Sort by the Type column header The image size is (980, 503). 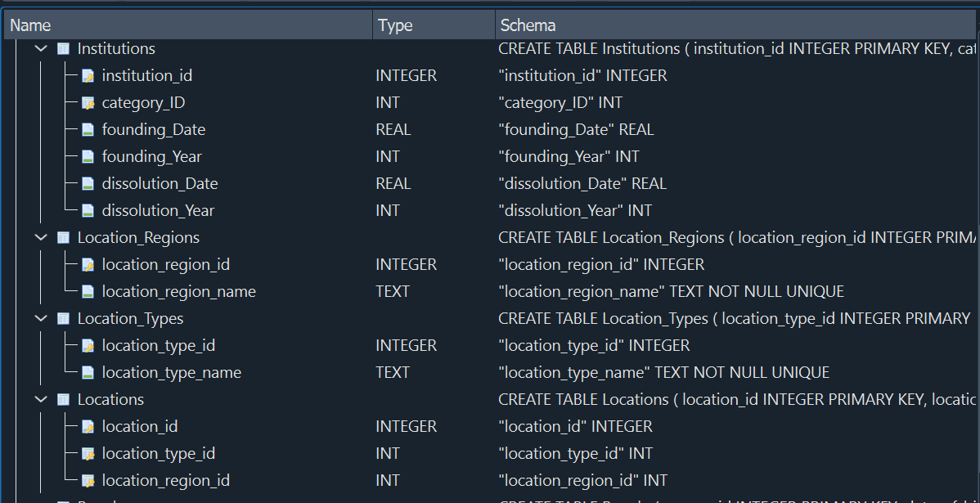click(434, 25)
